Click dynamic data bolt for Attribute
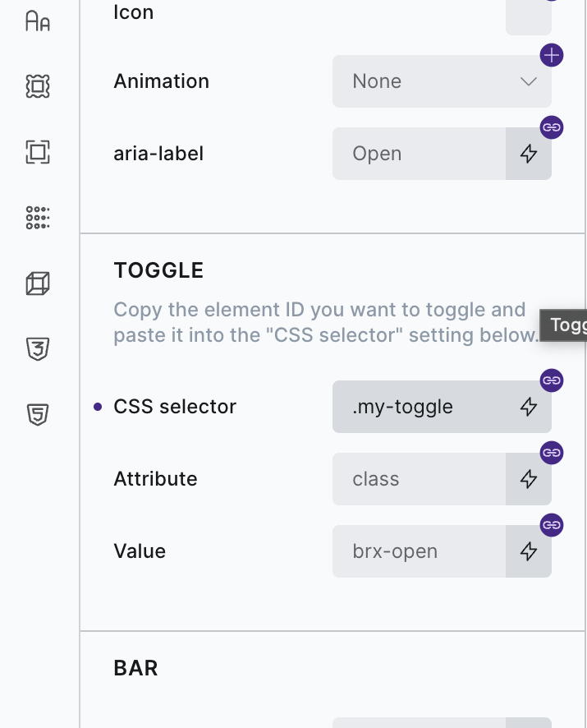Viewport: 587px width, 728px height. (x=529, y=479)
